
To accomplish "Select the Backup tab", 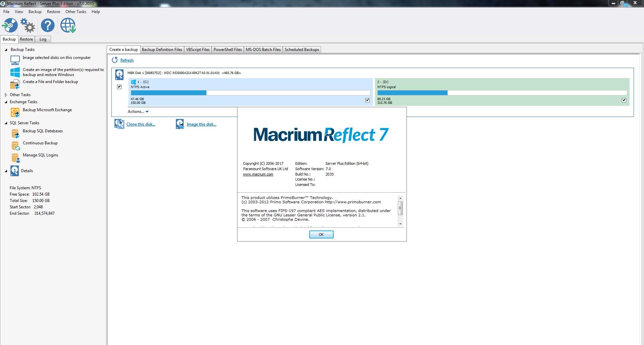I will coord(9,39).
